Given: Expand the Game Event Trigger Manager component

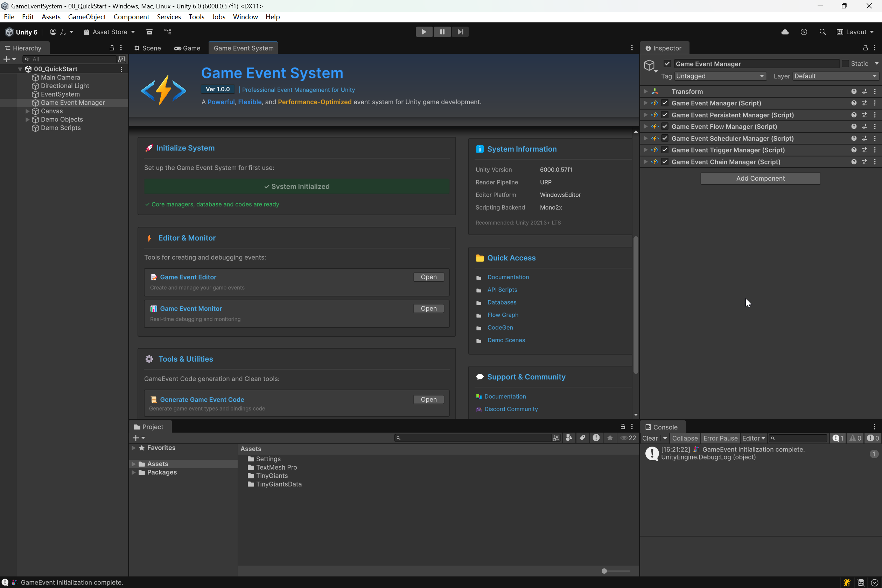Looking at the screenshot, I should pos(645,150).
